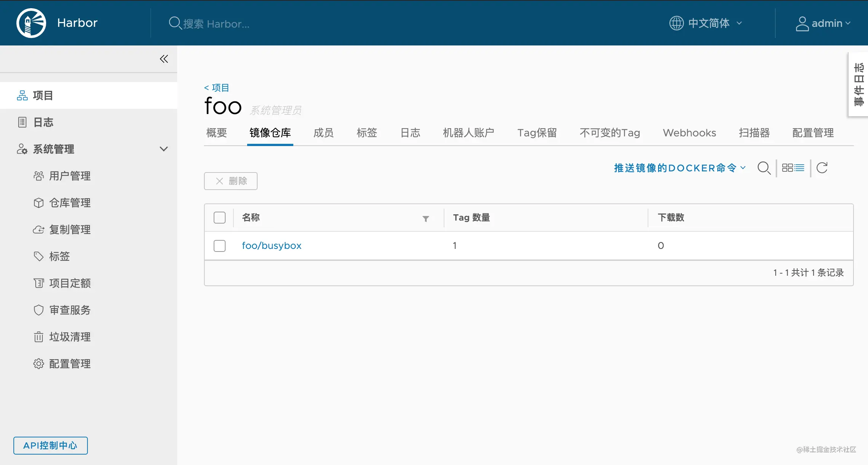Open the project 配置管理 tab

coord(813,133)
